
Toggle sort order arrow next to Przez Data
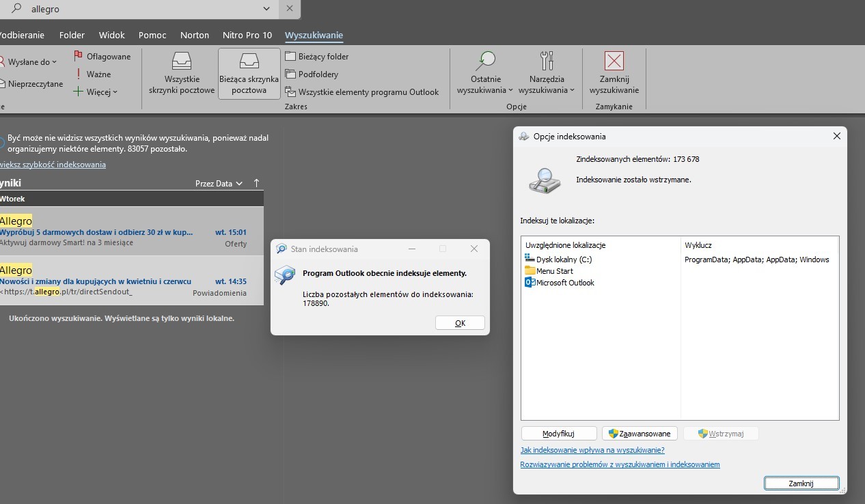pos(257,183)
